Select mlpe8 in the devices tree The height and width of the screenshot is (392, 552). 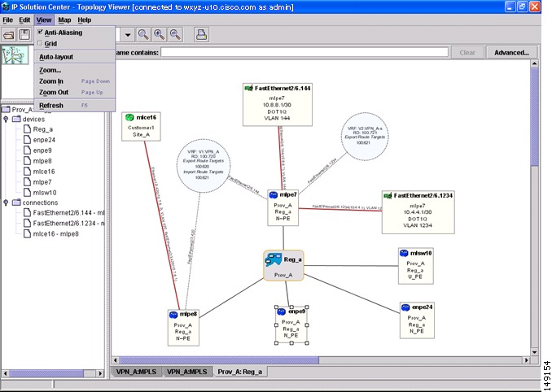point(42,161)
